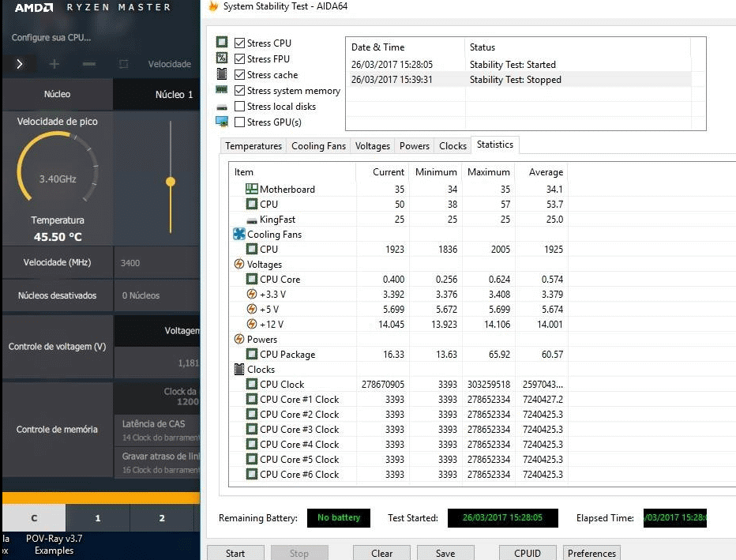Uncheck Stress system memory checkbox
Screen dimensions: 736x560
click(239, 90)
